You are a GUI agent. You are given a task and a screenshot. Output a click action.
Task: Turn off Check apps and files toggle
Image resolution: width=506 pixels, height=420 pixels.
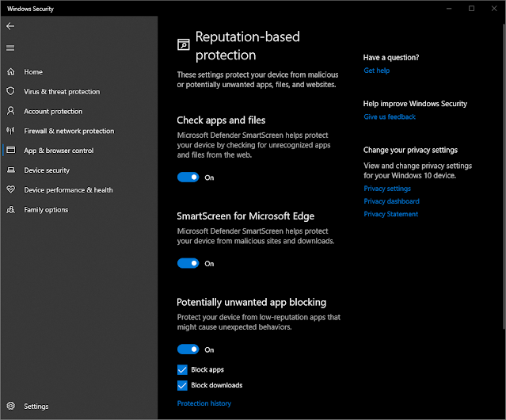tap(188, 178)
